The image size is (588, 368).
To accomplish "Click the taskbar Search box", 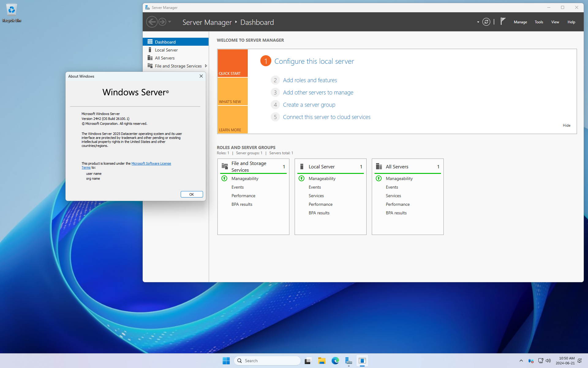I will coord(267,361).
